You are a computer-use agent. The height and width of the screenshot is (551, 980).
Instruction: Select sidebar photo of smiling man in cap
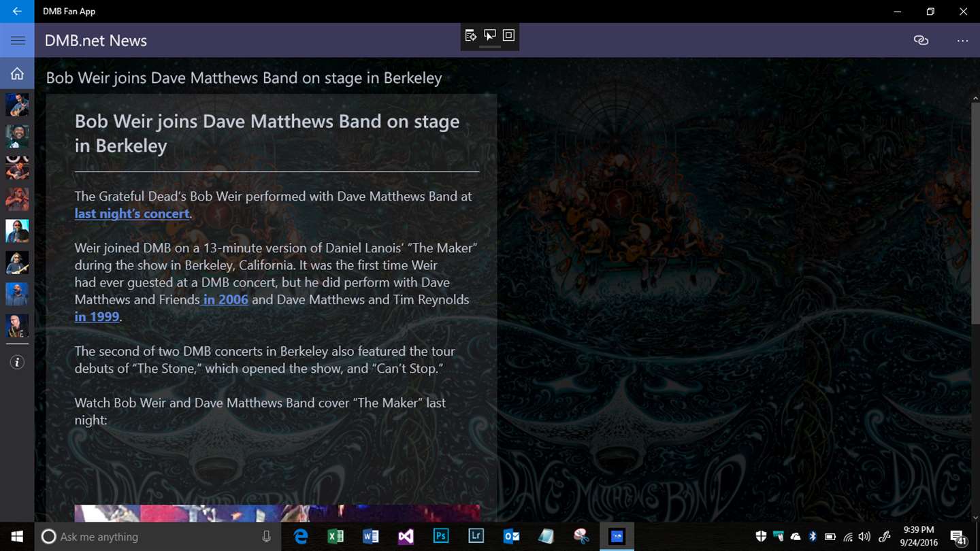pos(17,137)
